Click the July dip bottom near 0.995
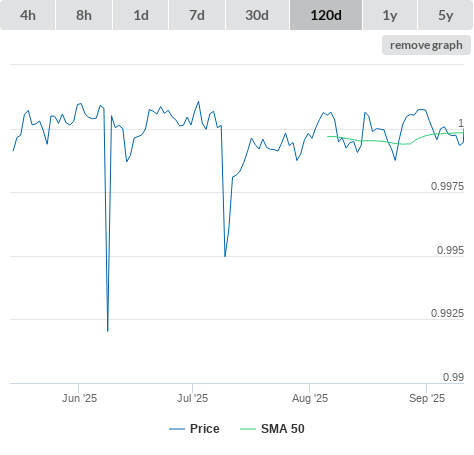The width and height of the screenshot is (474, 455). coord(225,256)
